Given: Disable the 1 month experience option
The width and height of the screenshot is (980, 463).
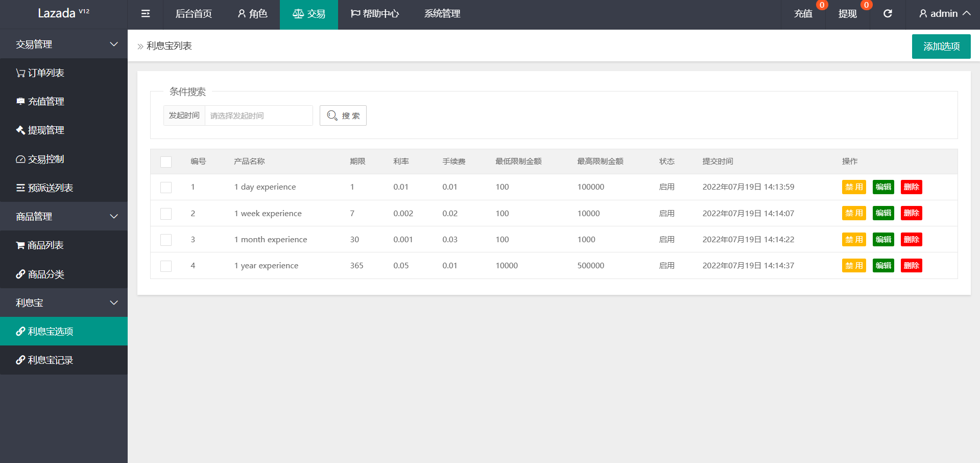Looking at the screenshot, I should [x=854, y=240].
